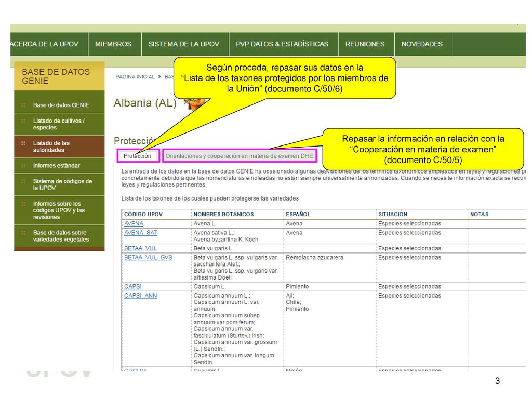Click the CAPSI code link
Image resolution: width=532 pixels, height=399 pixels.
[132, 286]
